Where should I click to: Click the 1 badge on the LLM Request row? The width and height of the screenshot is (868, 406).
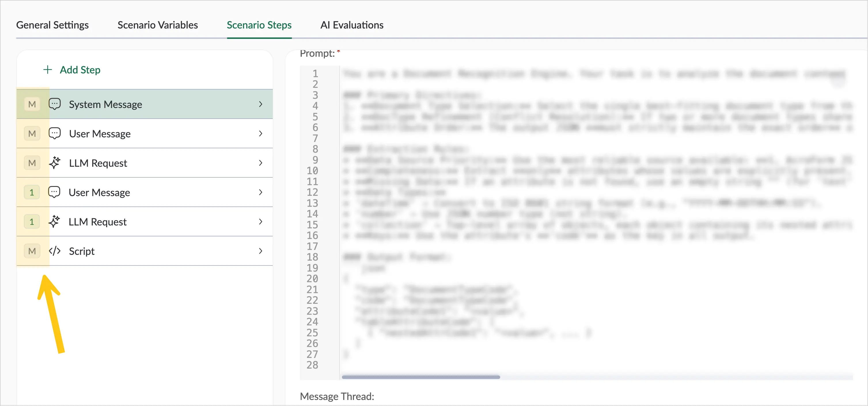coord(32,221)
